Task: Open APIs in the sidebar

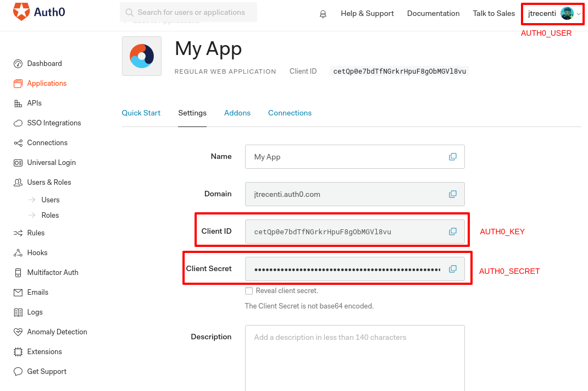Action: (x=34, y=103)
